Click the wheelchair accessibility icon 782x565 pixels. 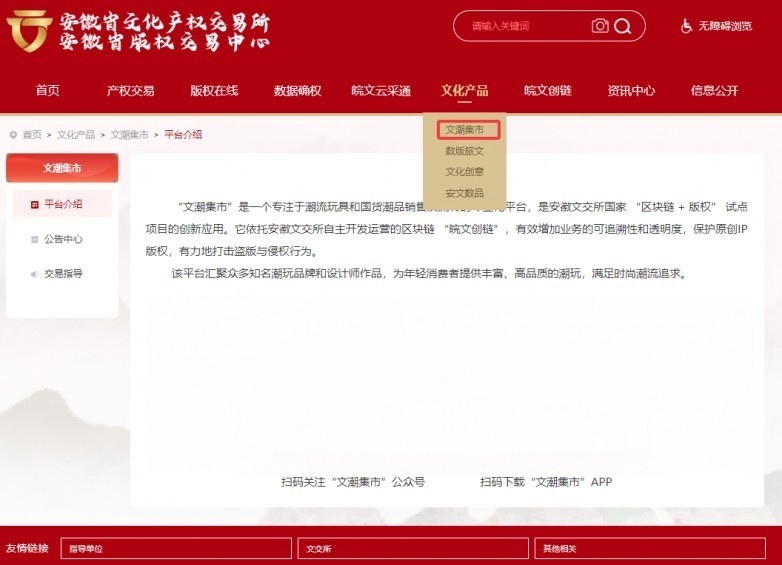point(686,26)
